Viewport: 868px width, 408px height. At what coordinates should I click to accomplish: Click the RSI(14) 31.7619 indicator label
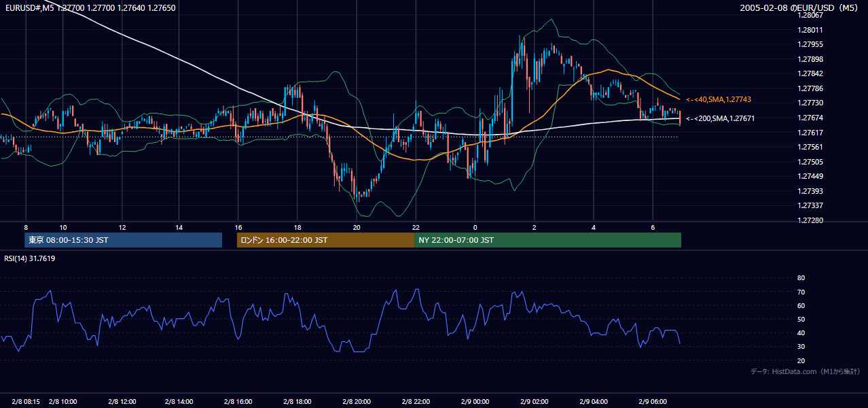pos(30,258)
